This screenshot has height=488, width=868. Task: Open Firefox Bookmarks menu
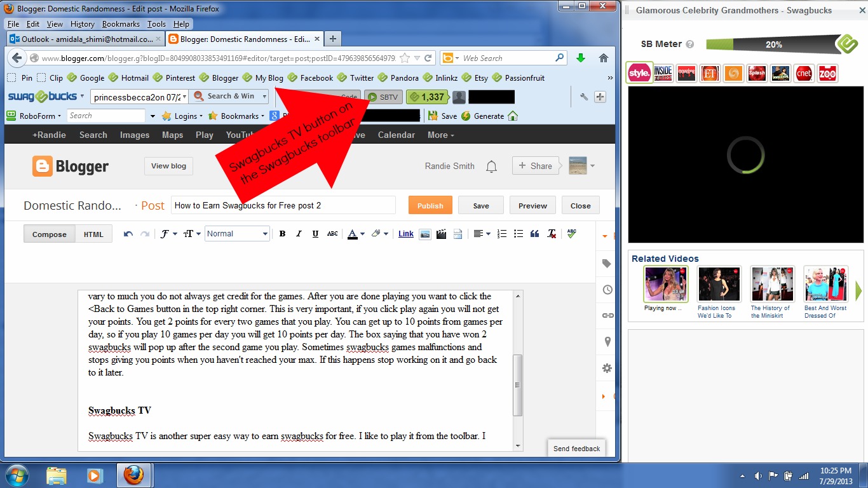pos(121,24)
